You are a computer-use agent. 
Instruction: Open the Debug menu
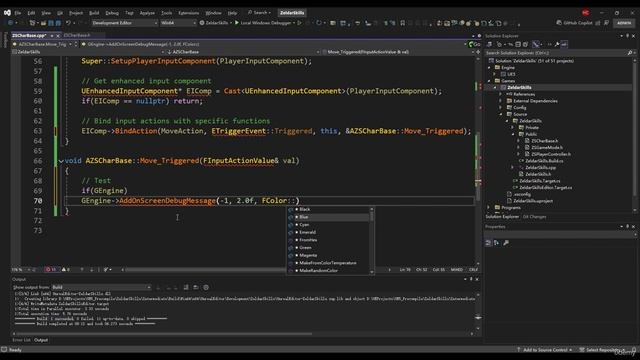coord(112,13)
